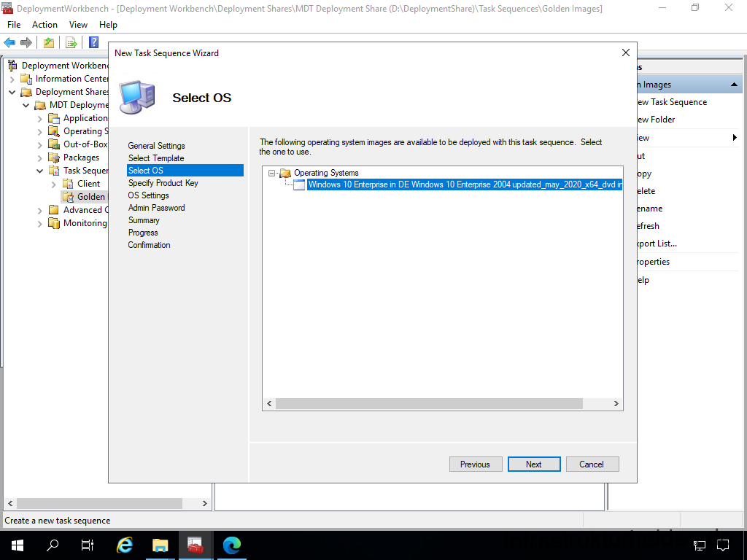
Task: Click Export List in Actions pane
Action: point(657,244)
